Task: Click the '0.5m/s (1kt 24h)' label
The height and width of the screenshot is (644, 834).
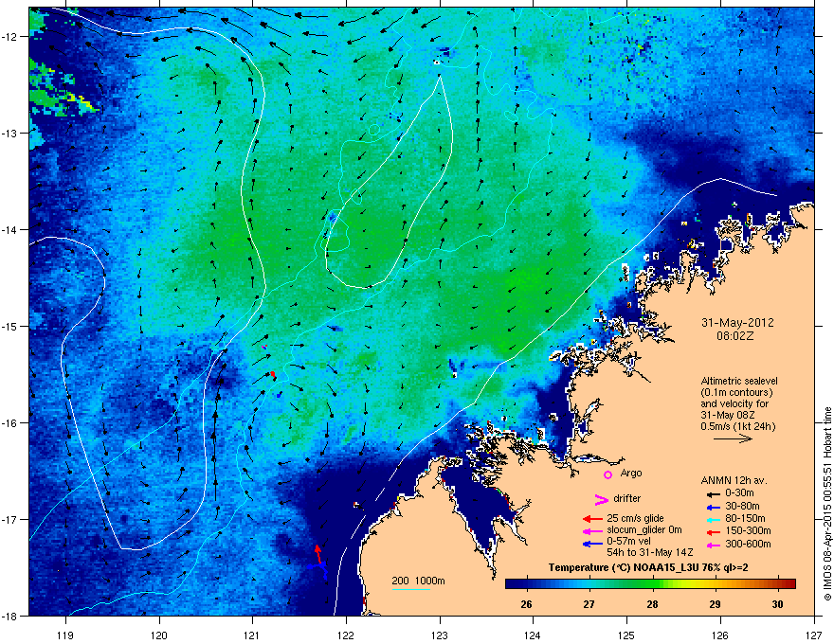Action: point(737,427)
